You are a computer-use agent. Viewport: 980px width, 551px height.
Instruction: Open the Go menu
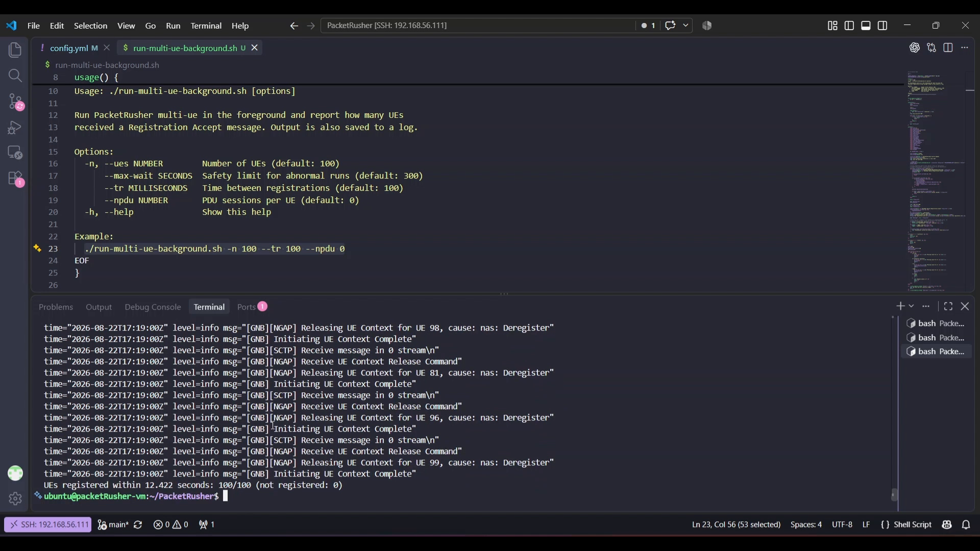151,26
